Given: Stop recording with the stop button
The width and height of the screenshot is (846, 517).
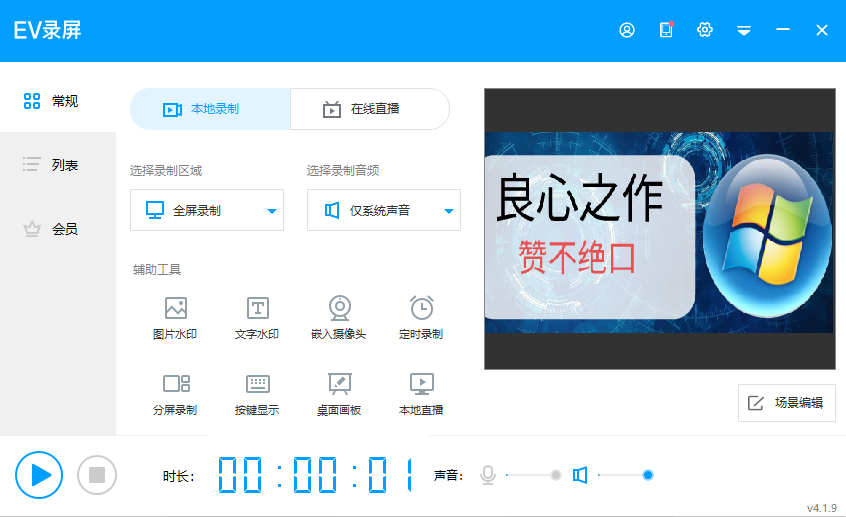Looking at the screenshot, I should (97, 475).
